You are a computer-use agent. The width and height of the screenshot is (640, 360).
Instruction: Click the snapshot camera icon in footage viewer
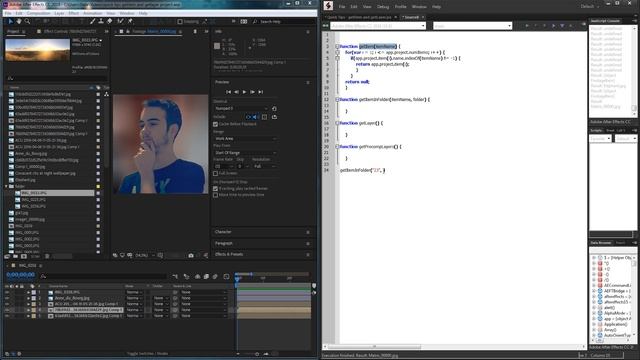191,256
